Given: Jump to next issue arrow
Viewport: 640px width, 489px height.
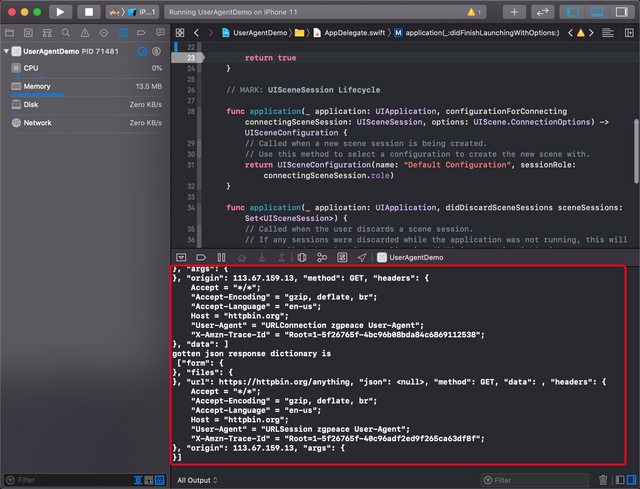Looking at the screenshot, I should pyautogui.click(x=591, y=33).
